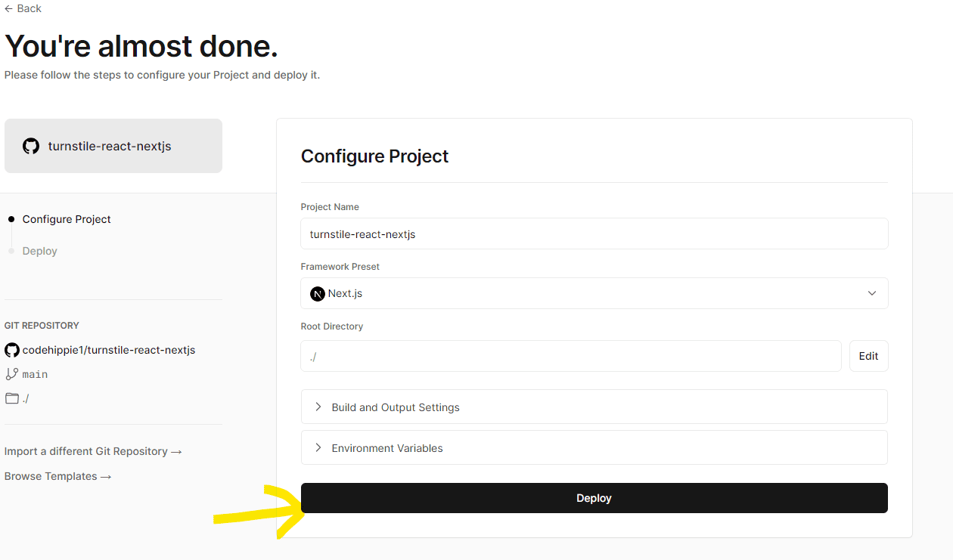Go back using the Back link
This screenshot has width=953, height=560.
pos(23,8)
